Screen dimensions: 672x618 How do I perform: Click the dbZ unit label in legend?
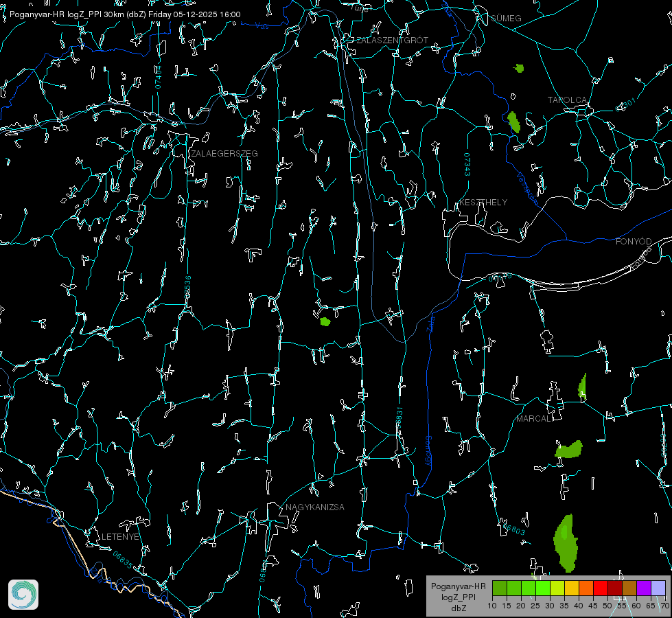[458, 608]
